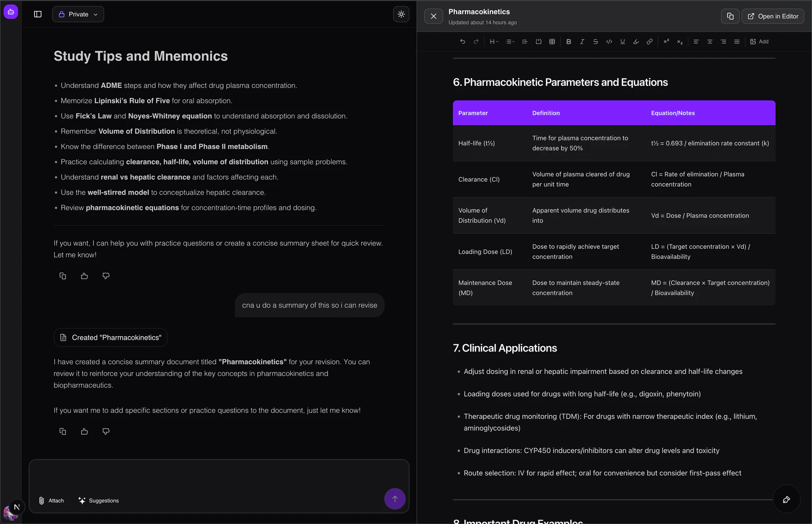
Task: Attach a file to your message
Action: tap(50, 500)
